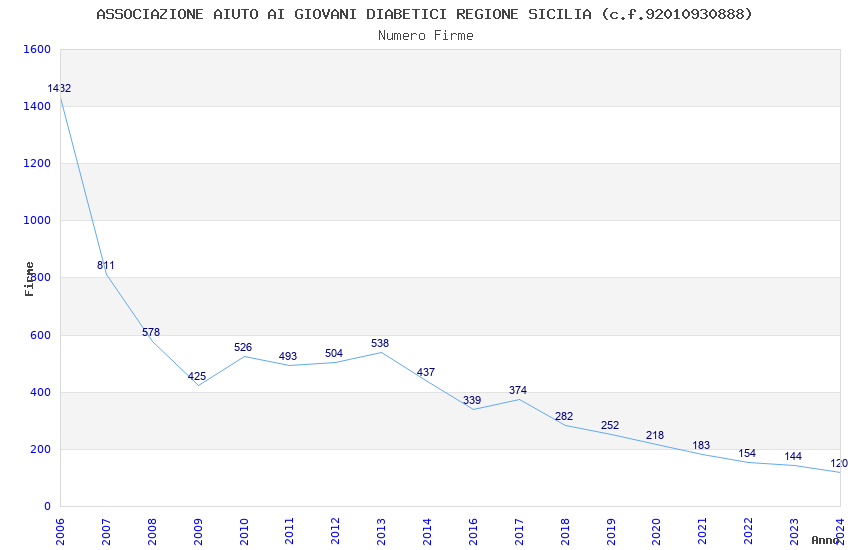Click the data label 811

pyautogui.click(x=106, y=266)
